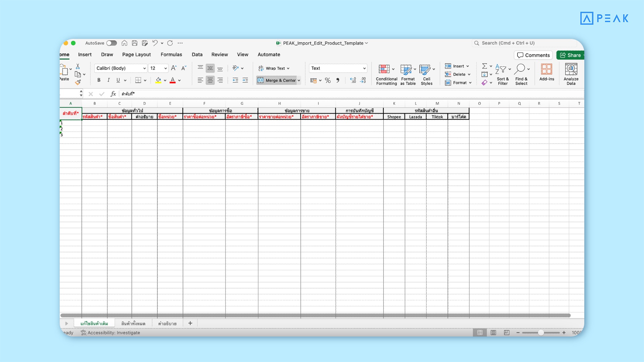Expand the Text number format dropdown
Image resolution: width=644 pixels, height=362 pixels.
(364, 68)
